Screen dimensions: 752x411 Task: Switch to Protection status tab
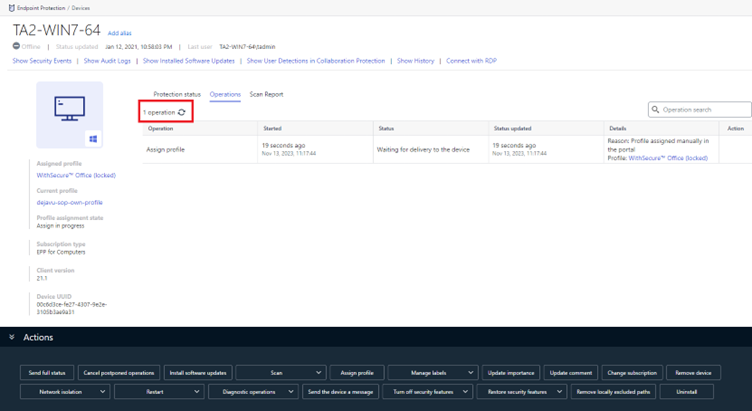(x=177, y=94)
